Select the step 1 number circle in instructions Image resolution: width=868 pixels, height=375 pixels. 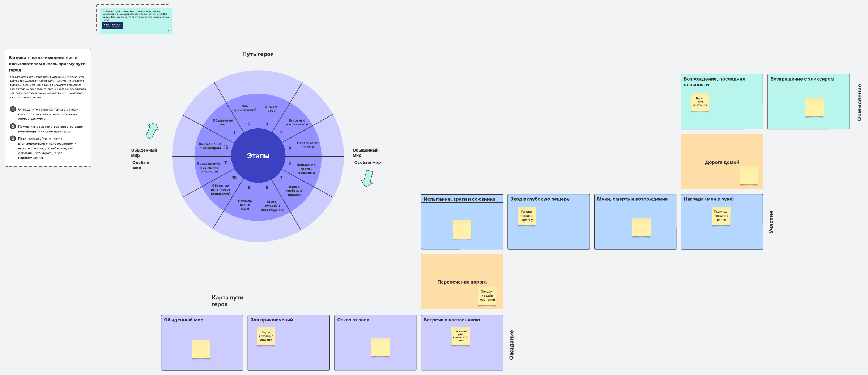pyautogui.click(x=13, y=110)
